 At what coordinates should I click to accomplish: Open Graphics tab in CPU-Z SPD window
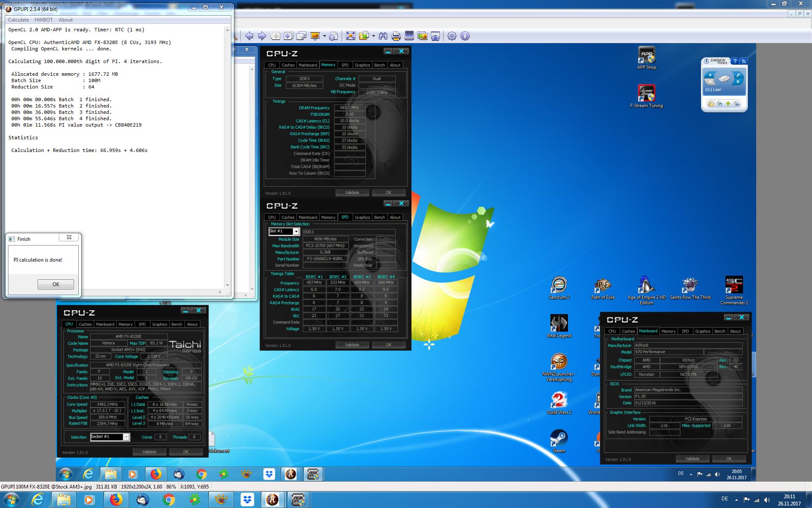(362, 218)
